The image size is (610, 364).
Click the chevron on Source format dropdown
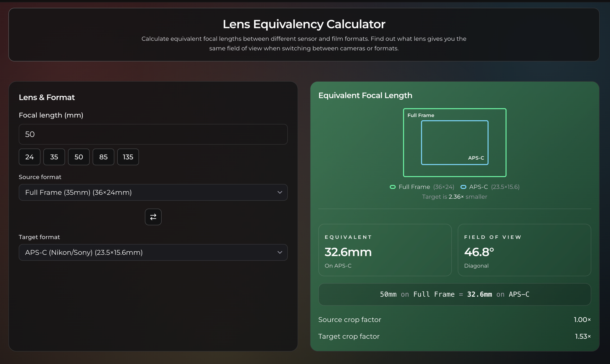point(280,193)
